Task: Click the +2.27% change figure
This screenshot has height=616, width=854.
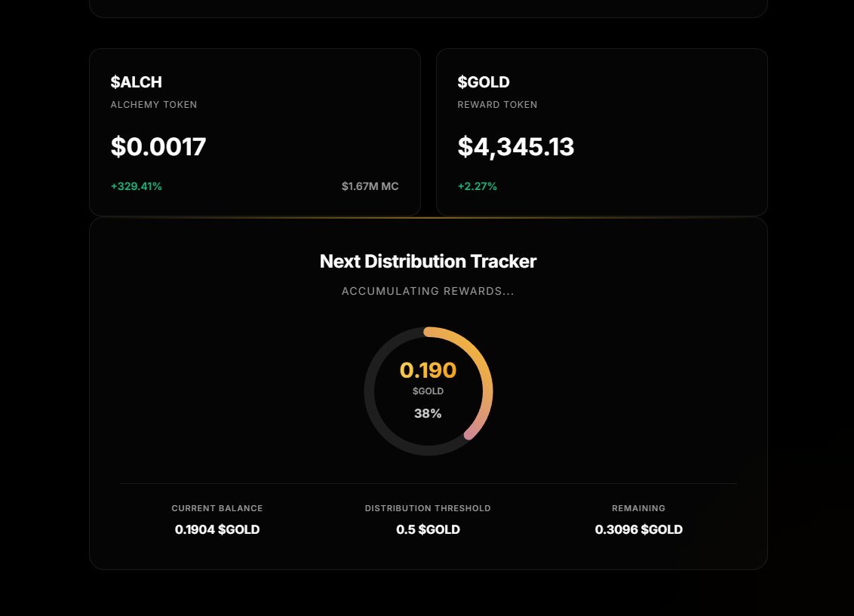Action: point(477,186)
